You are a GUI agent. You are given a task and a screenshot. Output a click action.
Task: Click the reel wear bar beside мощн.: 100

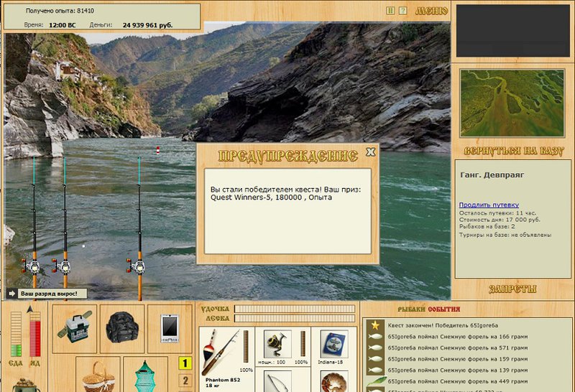pyautogui.click(x=303, y=344)
